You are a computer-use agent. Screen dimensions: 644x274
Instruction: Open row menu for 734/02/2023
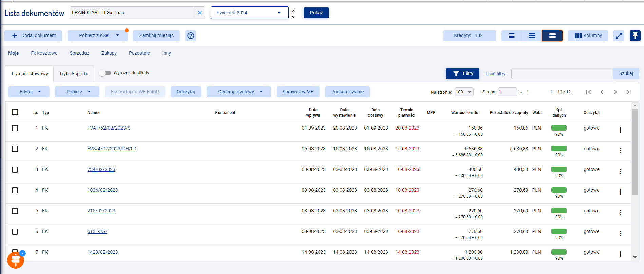pos(620,171)
